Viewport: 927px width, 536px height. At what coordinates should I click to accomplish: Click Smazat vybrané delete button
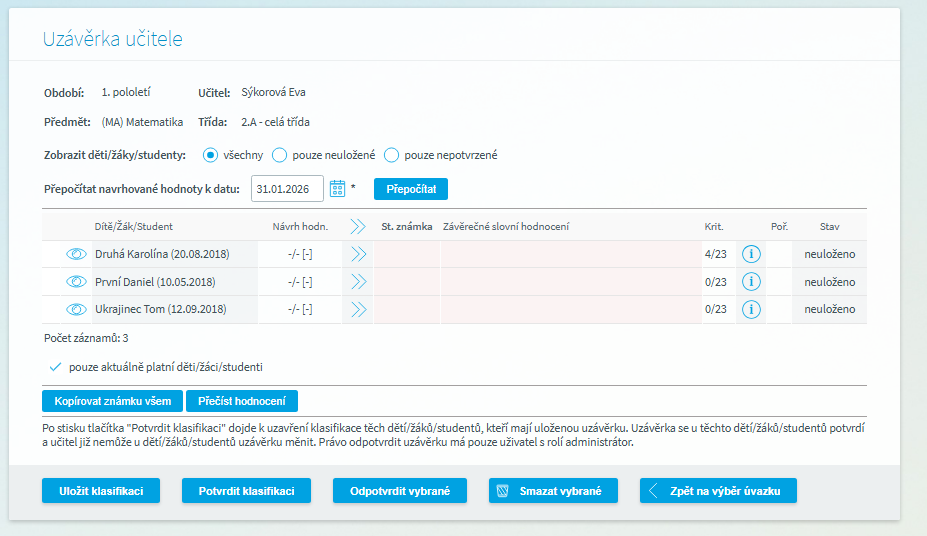click(x=554, y=491)
